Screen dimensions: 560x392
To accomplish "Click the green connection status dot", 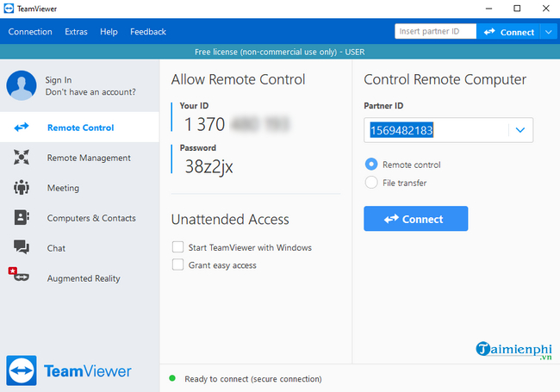I will coord(172,378).
